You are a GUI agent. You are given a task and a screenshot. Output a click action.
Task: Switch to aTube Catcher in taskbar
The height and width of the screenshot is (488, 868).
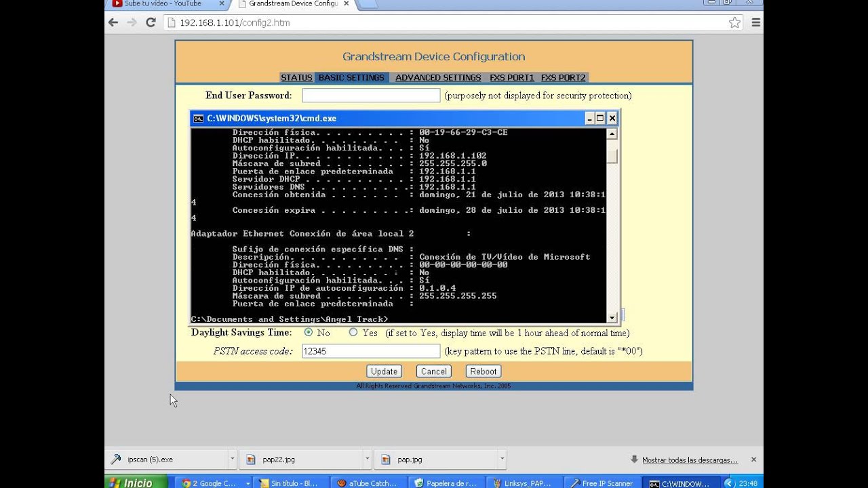coord(371,483)
